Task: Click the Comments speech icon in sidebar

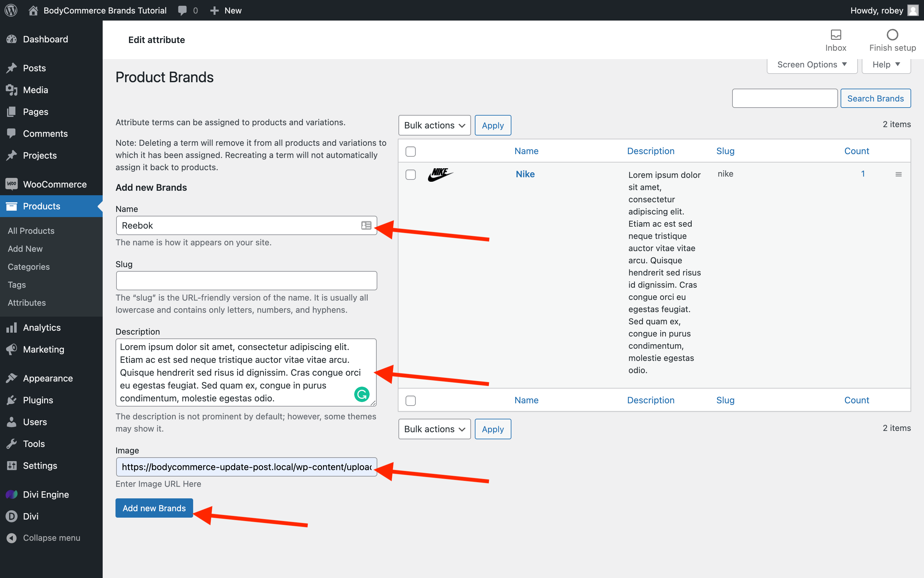Action: [x=12, y=133]
